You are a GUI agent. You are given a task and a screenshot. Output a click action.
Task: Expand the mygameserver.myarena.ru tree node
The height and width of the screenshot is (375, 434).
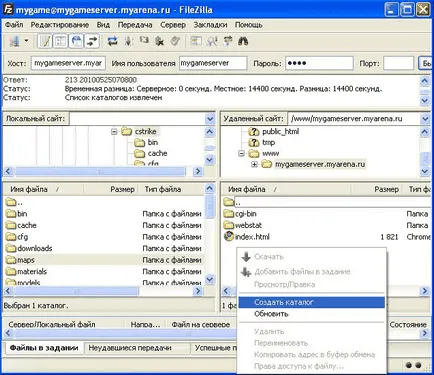coord(254,164)
